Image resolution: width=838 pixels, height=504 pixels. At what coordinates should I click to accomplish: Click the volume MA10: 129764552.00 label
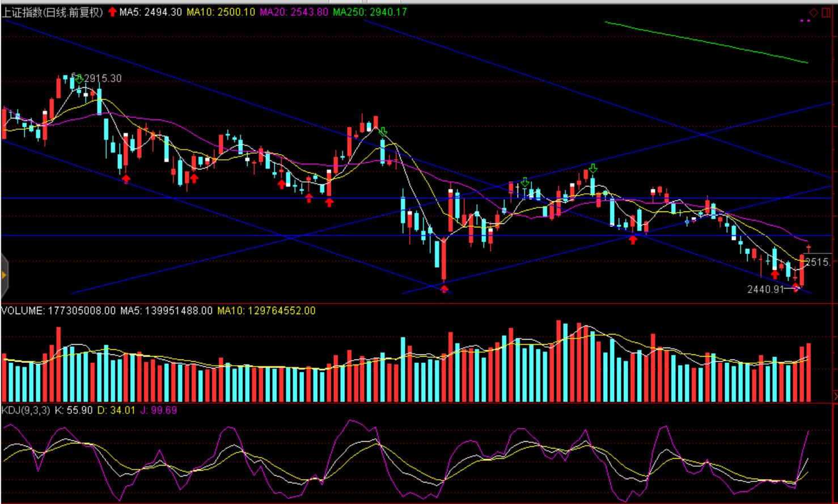(266, 311)
